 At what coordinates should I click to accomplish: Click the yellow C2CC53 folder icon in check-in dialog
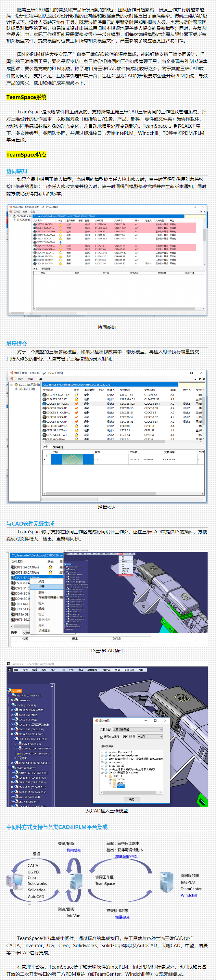114,787
